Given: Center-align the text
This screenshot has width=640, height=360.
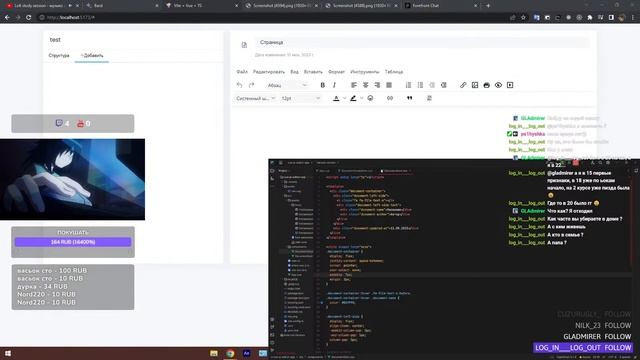Looking at the screenshot, I should (x=366, y=85).
